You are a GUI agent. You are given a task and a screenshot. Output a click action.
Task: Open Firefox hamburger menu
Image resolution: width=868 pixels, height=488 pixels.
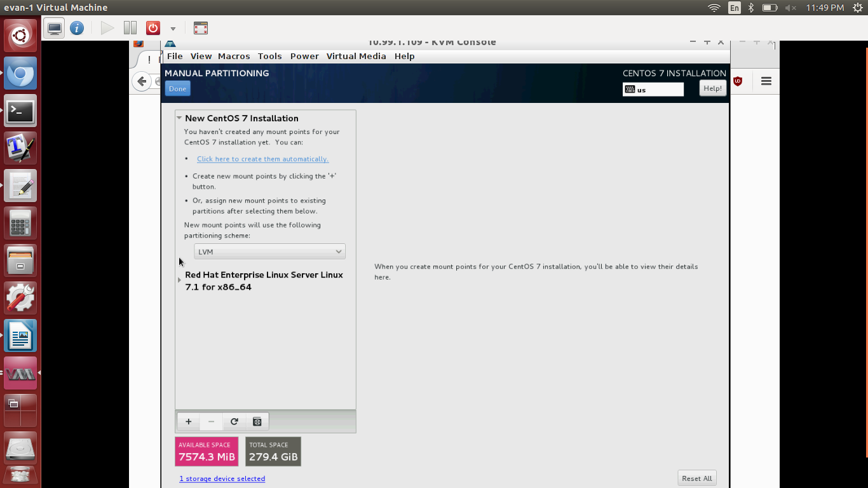pyautogui.click(x=766, y=81)
